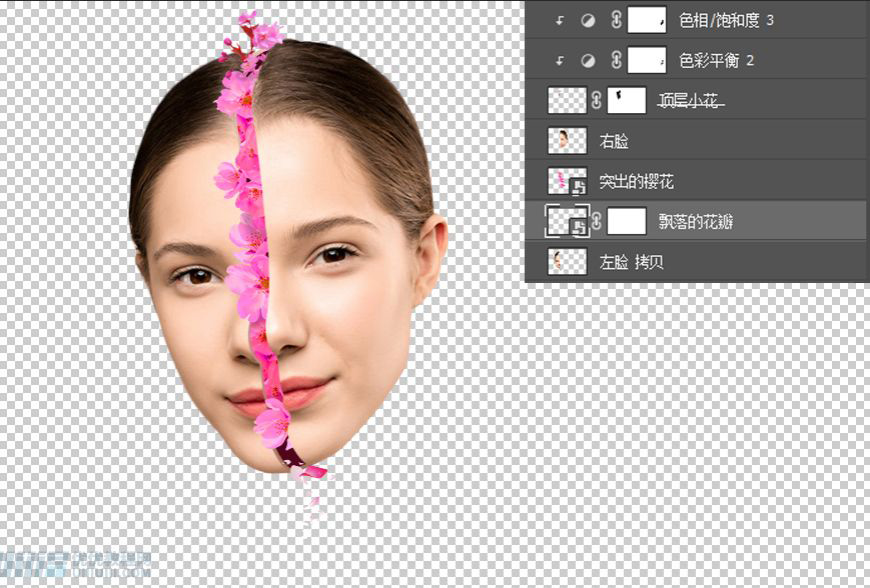Screen dimensions: 870x588
Task: Select the Hue/Saturation 3 adjustment layer icon
Action: 588,18
